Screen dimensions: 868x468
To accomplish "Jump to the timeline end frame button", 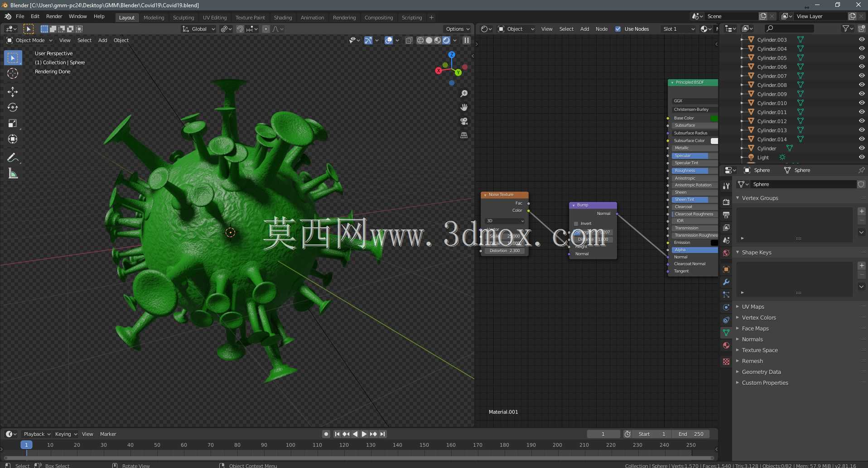I will point(383,434).
